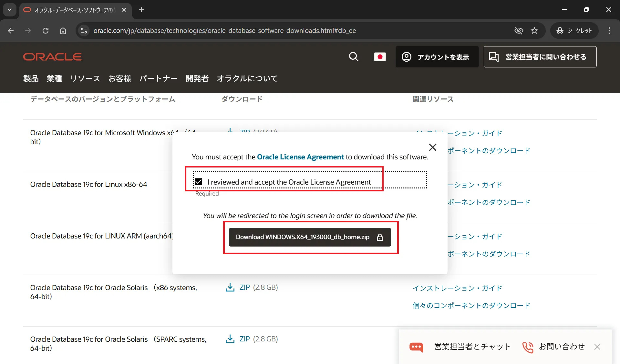620x364 pixels.
Task: Click the Japan flag country selector
Action: (x=380, y=57)
